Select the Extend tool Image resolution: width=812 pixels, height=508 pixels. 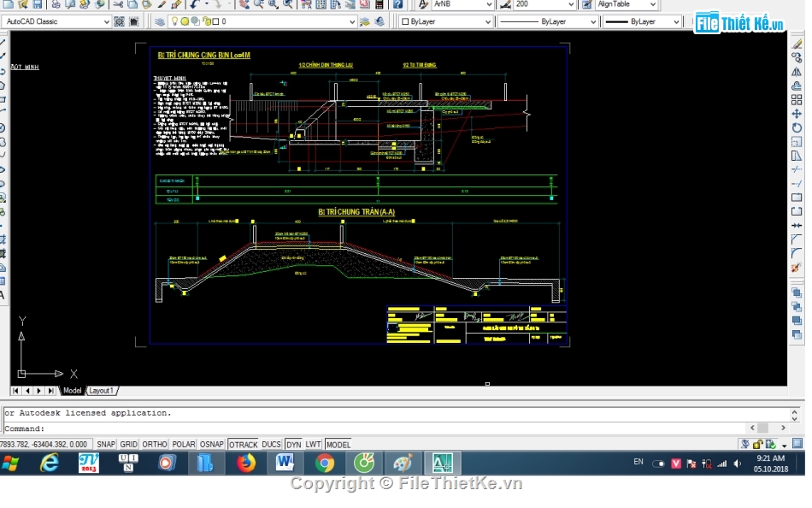click(797, 184)
